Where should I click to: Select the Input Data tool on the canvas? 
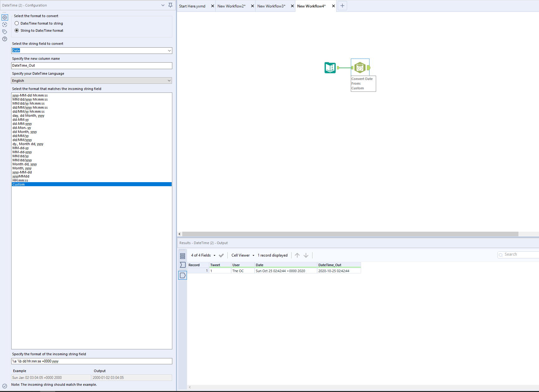(330, 67)
